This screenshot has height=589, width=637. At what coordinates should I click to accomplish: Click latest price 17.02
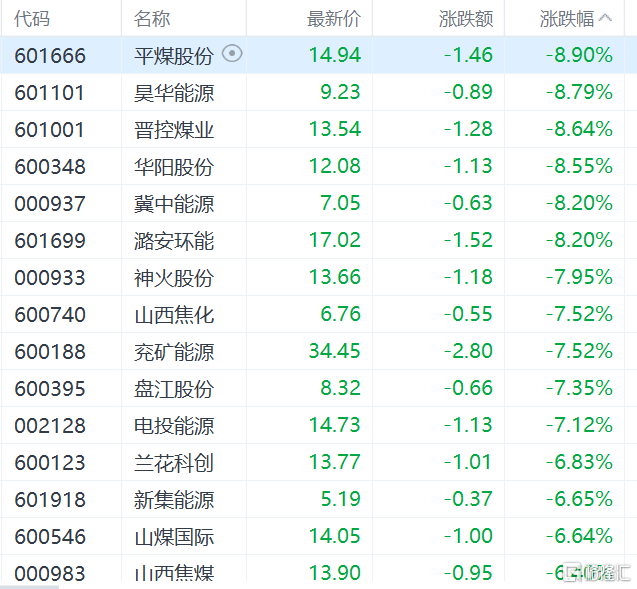coord(335,240)
